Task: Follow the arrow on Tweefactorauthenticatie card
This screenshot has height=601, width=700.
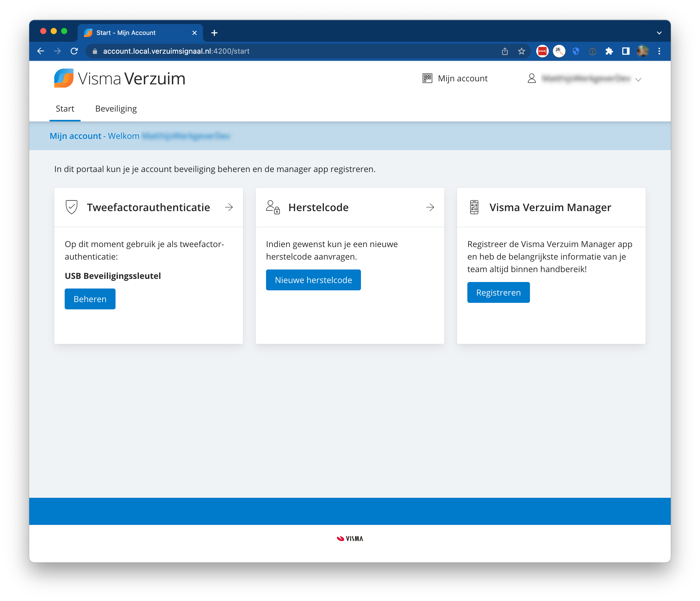Action: click(x=229, y=207)
